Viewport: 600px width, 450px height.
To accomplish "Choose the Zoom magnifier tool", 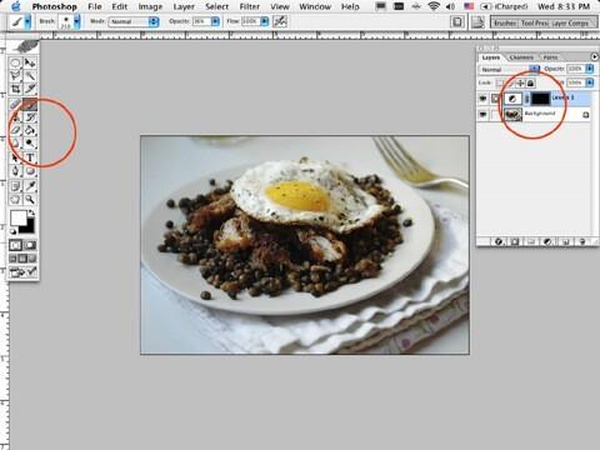I will click(30, 199).
